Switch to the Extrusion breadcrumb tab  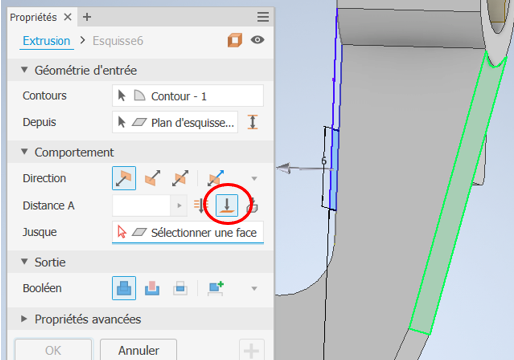point(46,41)
